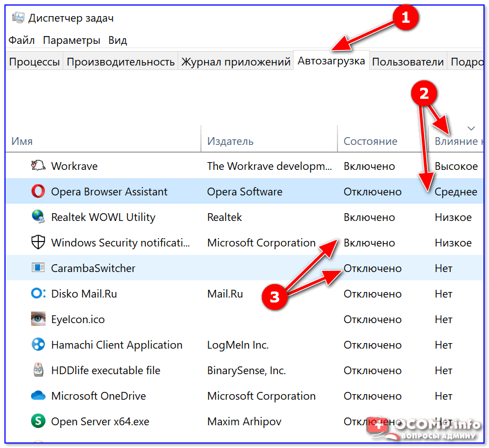Click publisher 'The Workrave developm...'

269,166
